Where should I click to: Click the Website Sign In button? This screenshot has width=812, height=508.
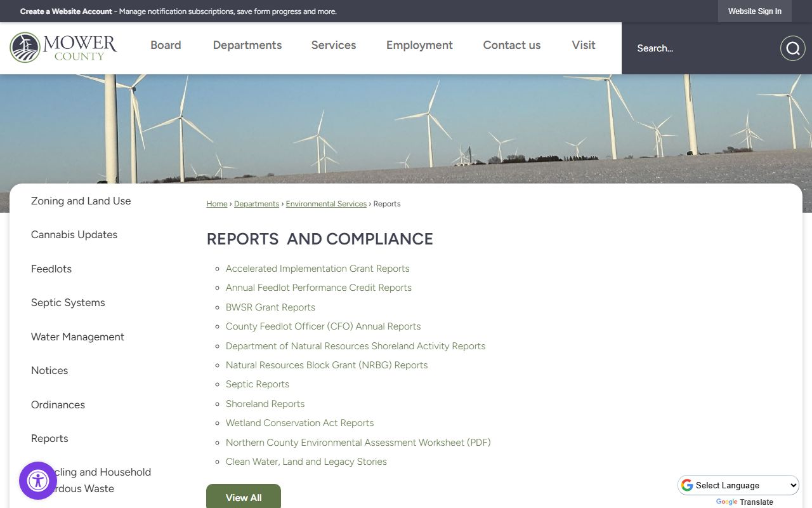(754, 11)
